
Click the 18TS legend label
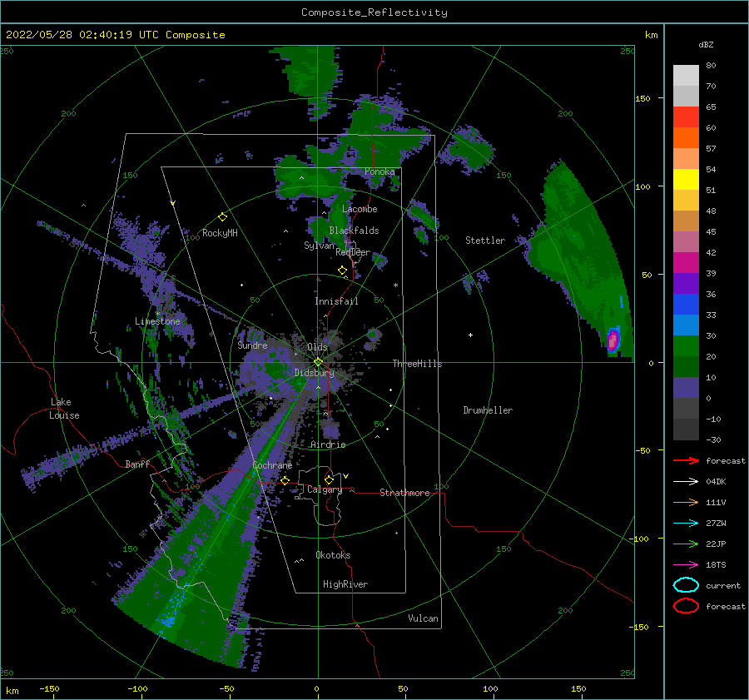pos(716,565)
